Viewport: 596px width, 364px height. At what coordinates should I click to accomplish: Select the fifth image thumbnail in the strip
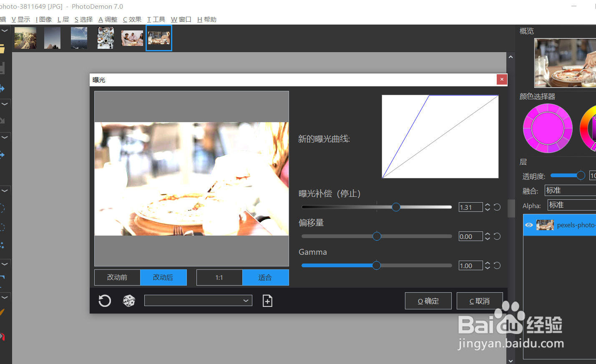(132, 38)
